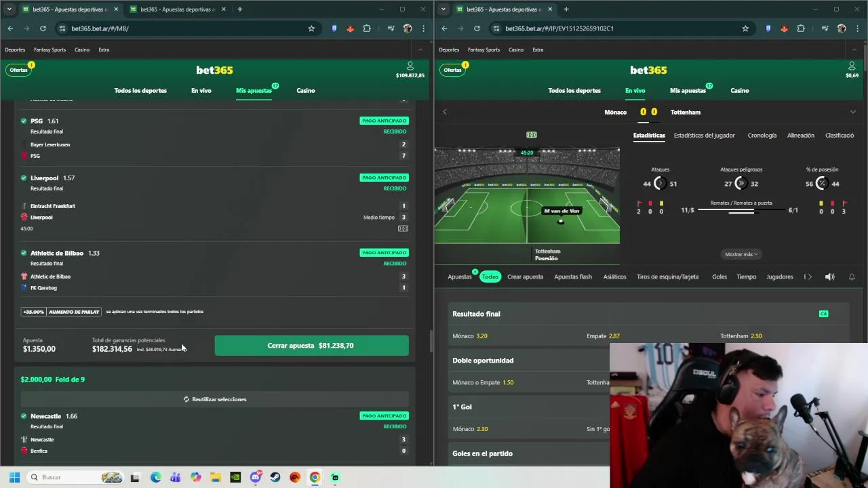This screenshot has width=868, height=488.
Task: Mute match audio with the speaker icon
Action: point(829,277)
